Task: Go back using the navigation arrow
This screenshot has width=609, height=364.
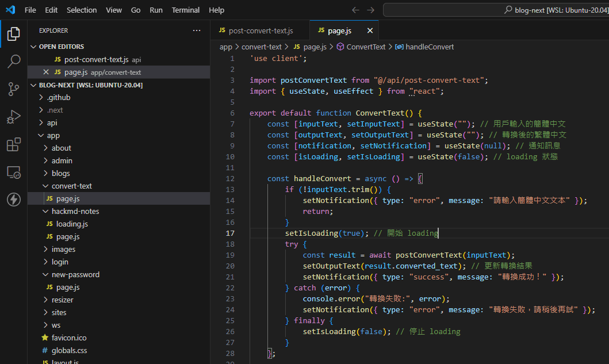Action: point(355,10)
